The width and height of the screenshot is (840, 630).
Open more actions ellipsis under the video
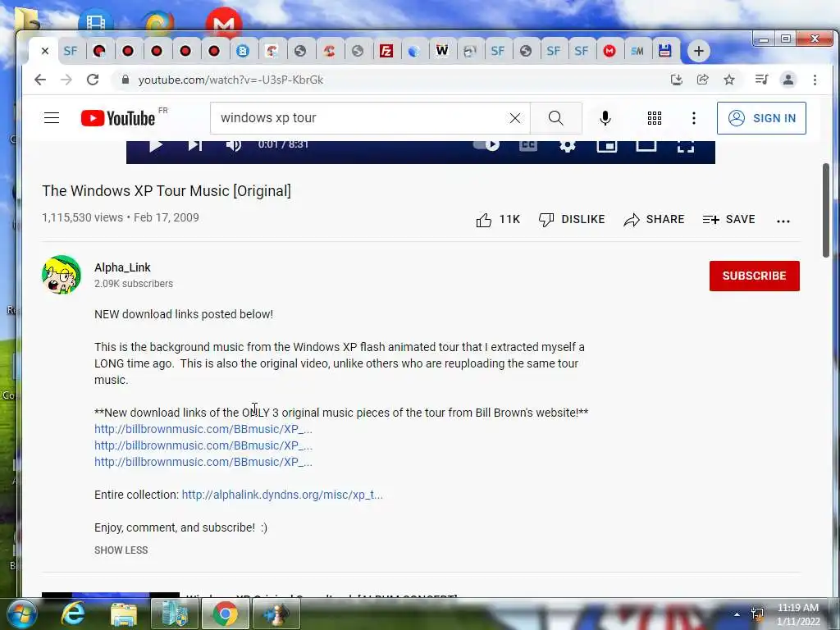[783, 221]
